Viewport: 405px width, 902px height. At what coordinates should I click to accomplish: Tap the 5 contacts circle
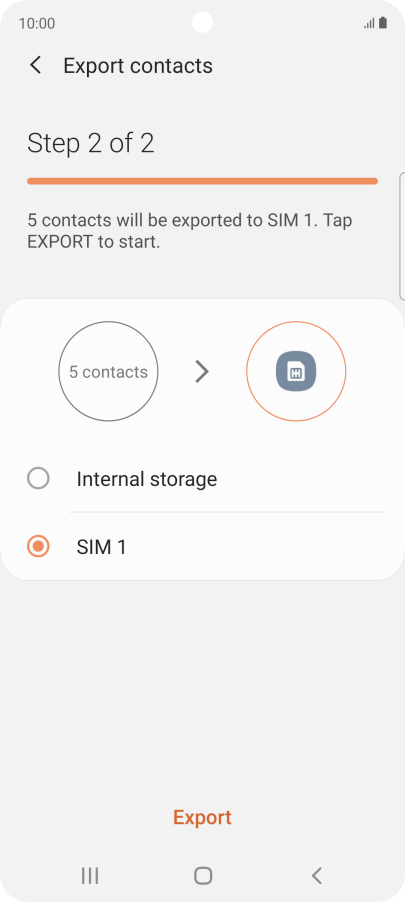[x=108, y=372]
